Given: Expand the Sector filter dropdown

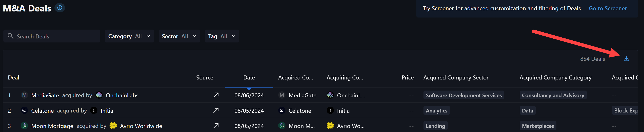Looking at the screenshot, I should coord(179,36).
